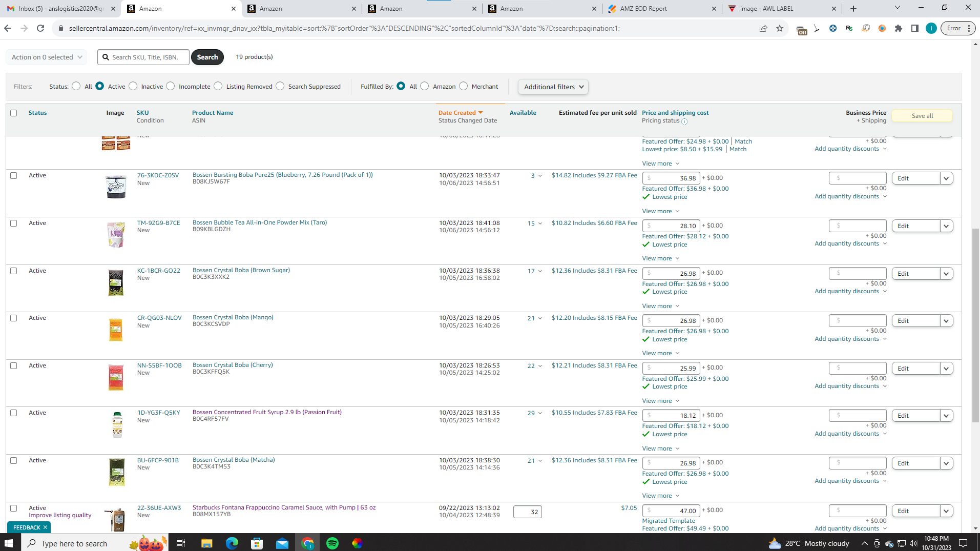Click the page vertical scrollbar thumb
Image resolution: width=980 pixels, height=551 pixels.
975,325
